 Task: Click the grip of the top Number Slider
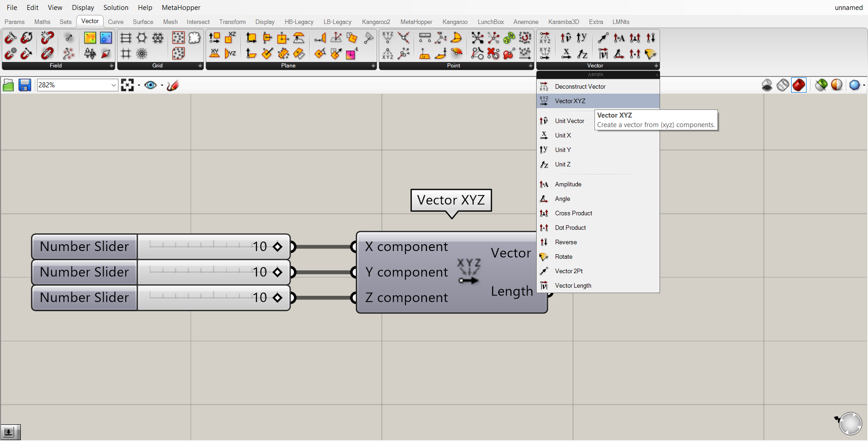point(278,247)
